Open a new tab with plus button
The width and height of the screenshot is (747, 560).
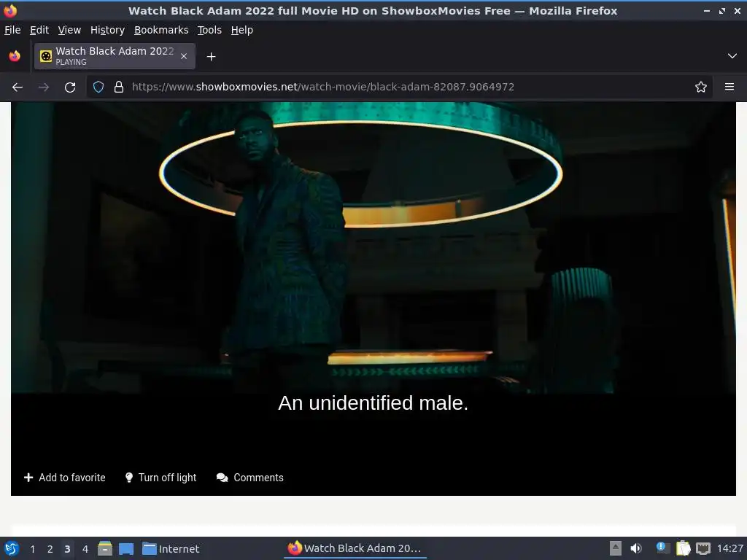pos(211,57)
